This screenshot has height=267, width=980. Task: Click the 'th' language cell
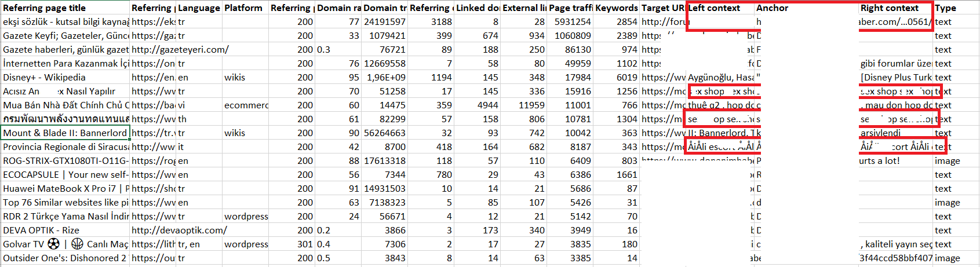click(x=199, y=119)
